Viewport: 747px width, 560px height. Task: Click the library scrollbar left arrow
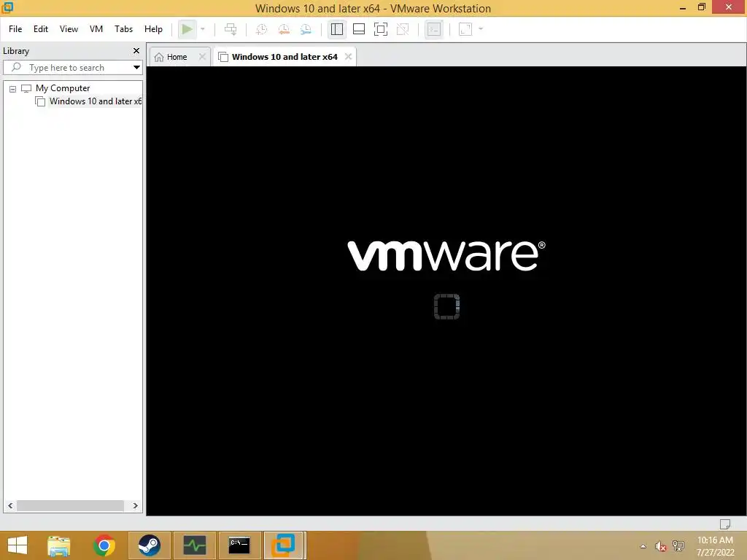(10, 506)
